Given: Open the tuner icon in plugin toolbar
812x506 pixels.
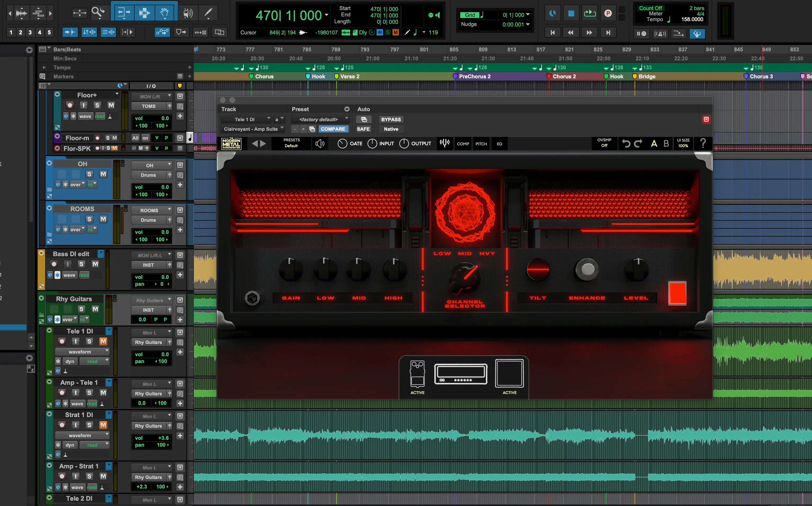Looking at the screenshot, I should pos(444,143).
